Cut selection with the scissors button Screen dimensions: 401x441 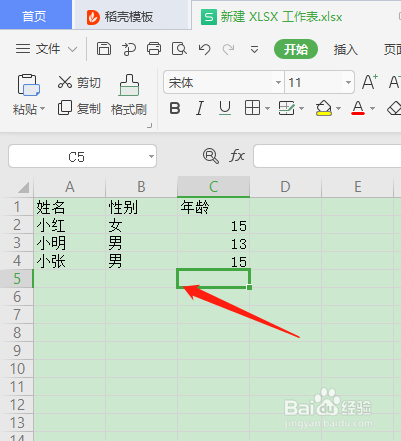click(79, 82)
